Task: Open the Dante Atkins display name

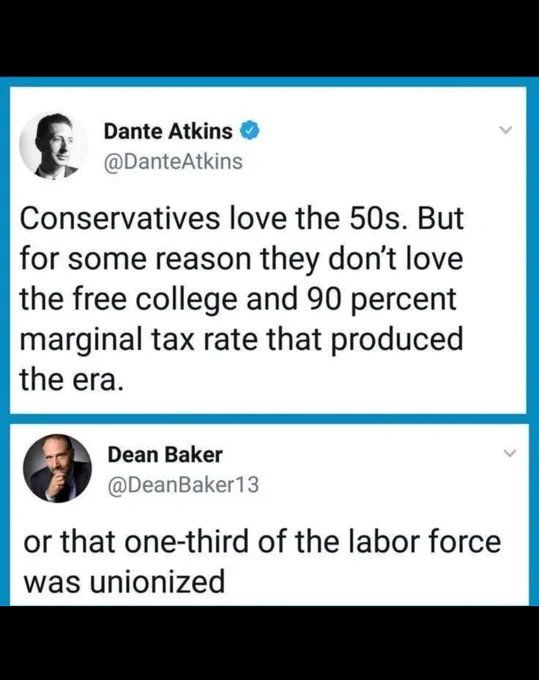Action: (168, 131)
